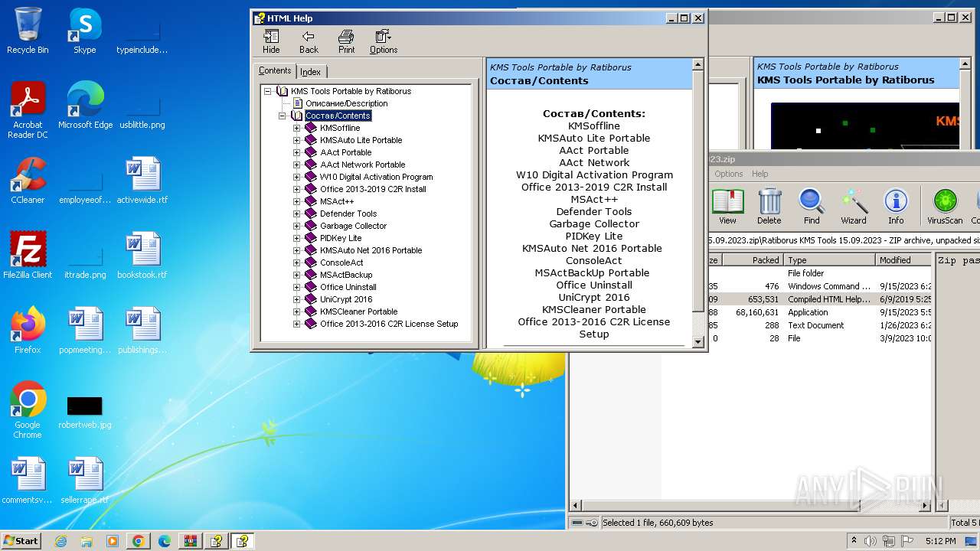Sort WinRAR file list by Modified column
The height and width of the screenshot is (551, 980).
pos(904,260)
